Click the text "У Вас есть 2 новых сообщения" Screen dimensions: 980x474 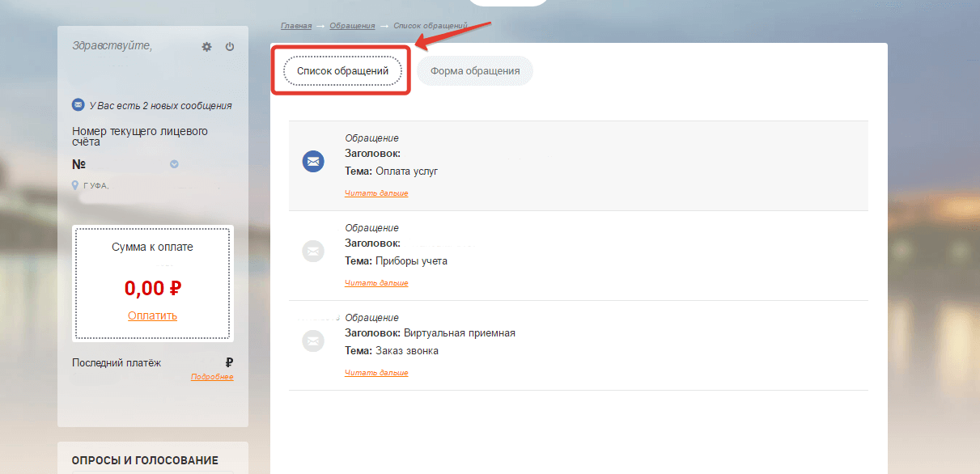(x=161, y=105)
